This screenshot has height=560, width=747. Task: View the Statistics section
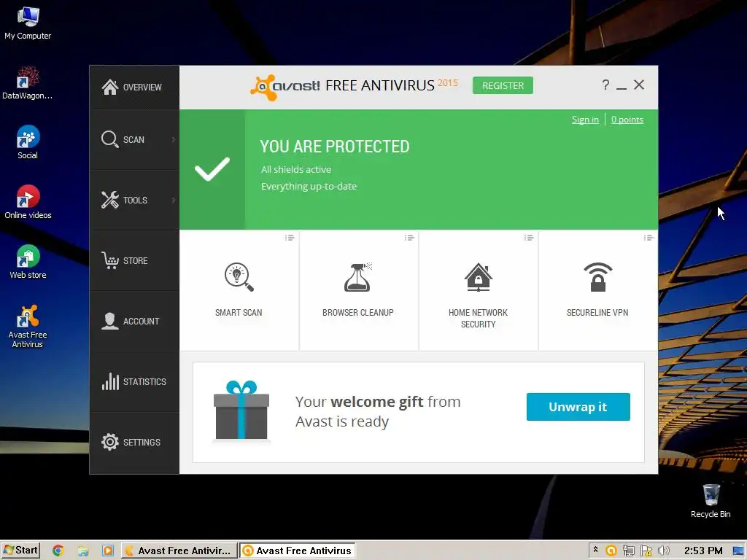tap(134, 381)
